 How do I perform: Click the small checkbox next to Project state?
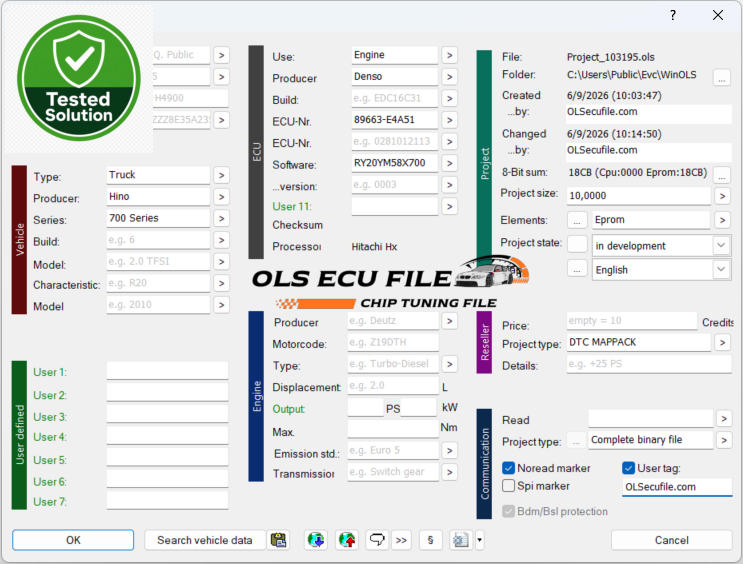click(x=577, y=244)
